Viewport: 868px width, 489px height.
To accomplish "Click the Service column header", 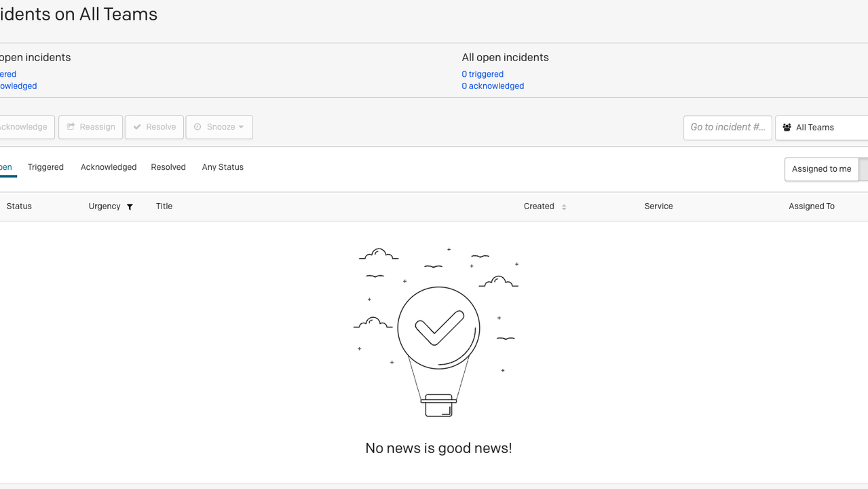I will [x=658, y=206].
